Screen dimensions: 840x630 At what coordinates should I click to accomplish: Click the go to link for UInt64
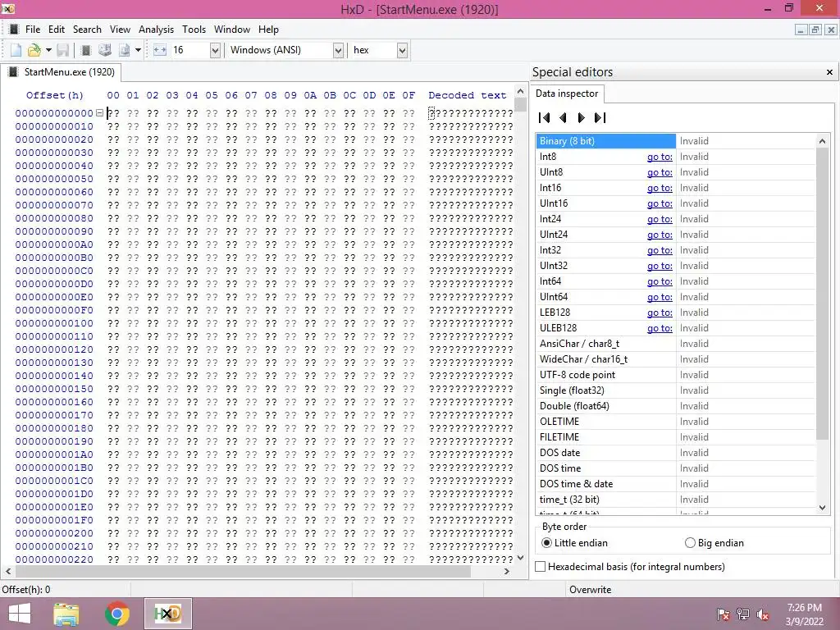660,297
